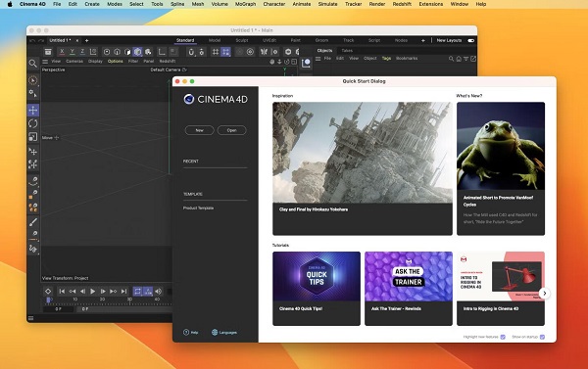The image size is (588, 369).
Task: Open the MoGraph menu
Action: click(x=245, y=4)
